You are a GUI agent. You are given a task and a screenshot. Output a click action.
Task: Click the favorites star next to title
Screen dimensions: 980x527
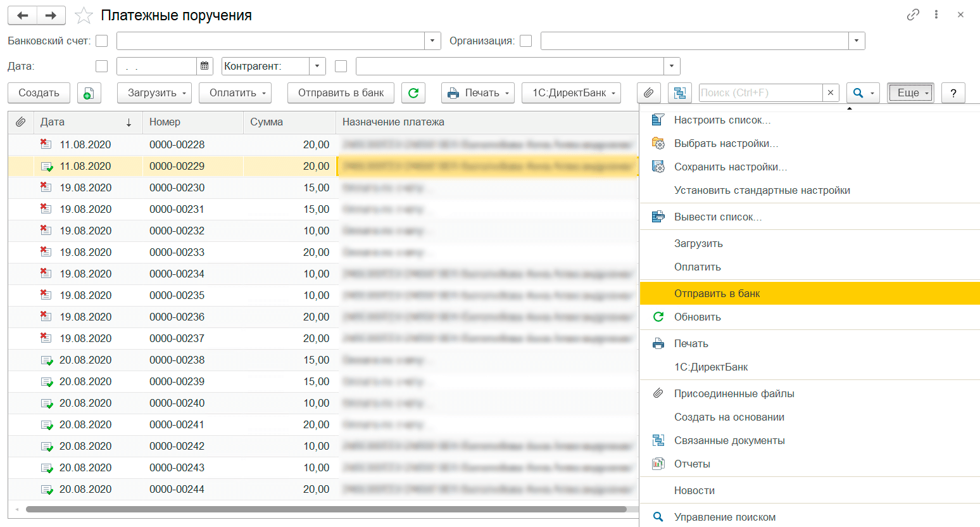(x=84, y=16)
